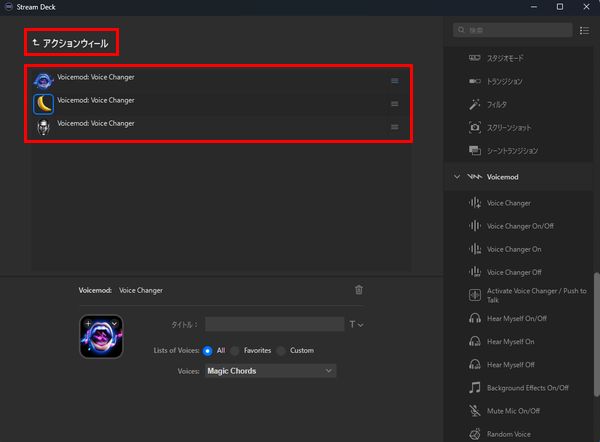Click the actions search field

[513, 30]
